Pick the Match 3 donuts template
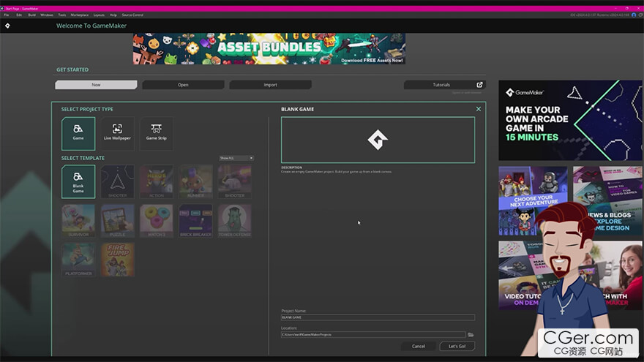The height and width of the screenshot is (362, 644). [156, 221]
